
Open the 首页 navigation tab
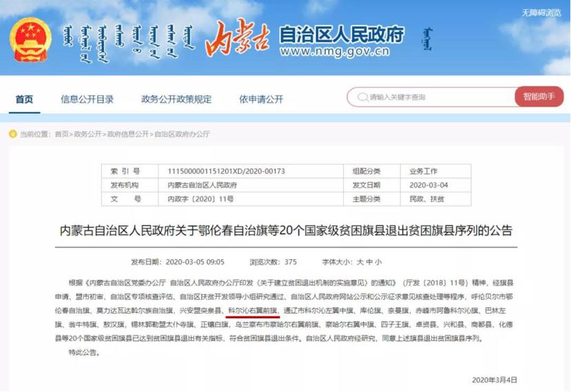coord(24,99)
